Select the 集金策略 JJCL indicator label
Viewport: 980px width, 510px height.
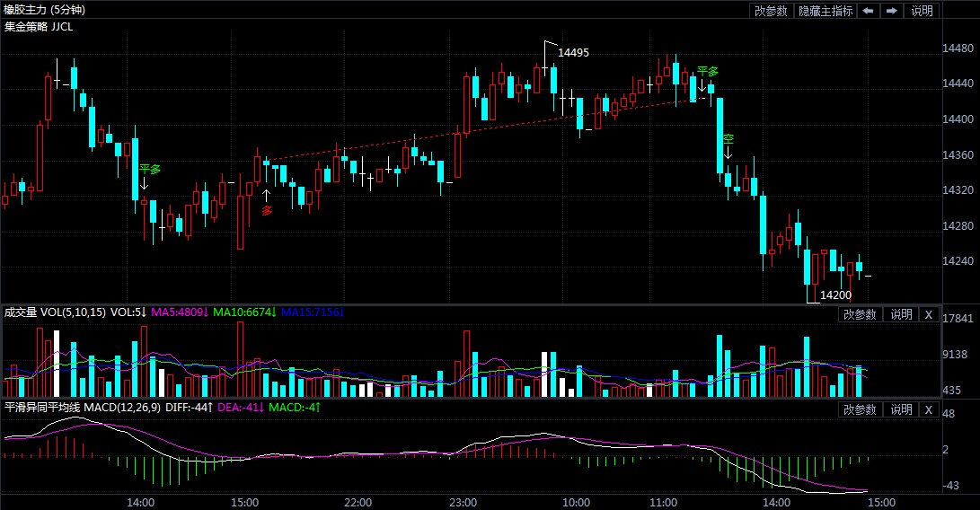tap(39, 26)
